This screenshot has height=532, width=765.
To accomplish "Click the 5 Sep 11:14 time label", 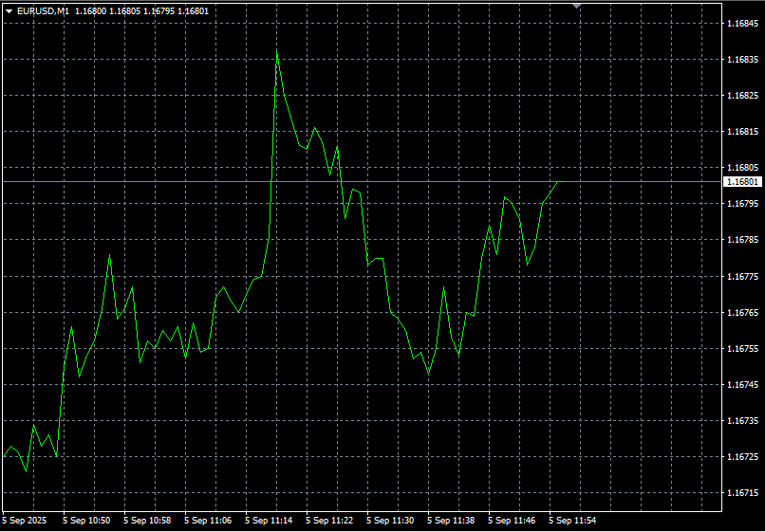I will click(269, 521).
